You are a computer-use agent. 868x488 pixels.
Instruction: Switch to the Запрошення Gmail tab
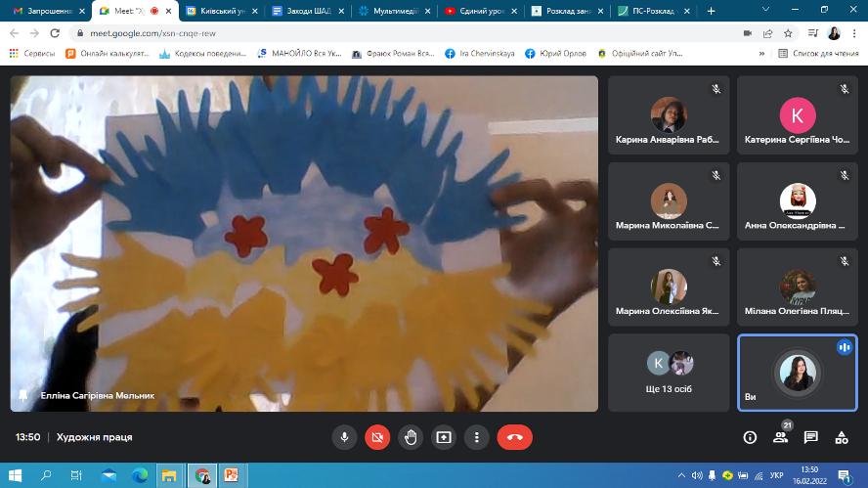click(49, 11)
